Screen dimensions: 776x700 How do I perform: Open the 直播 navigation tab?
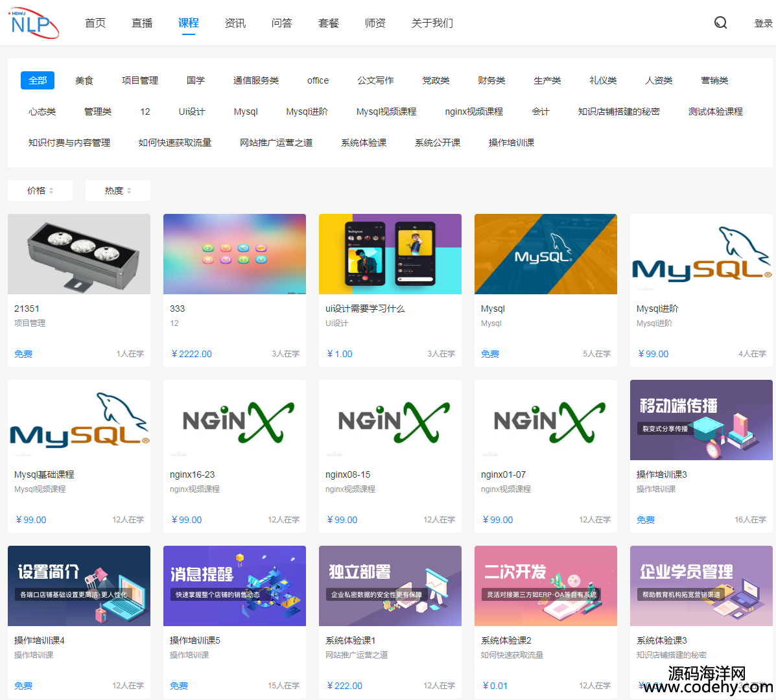point(142,23)
